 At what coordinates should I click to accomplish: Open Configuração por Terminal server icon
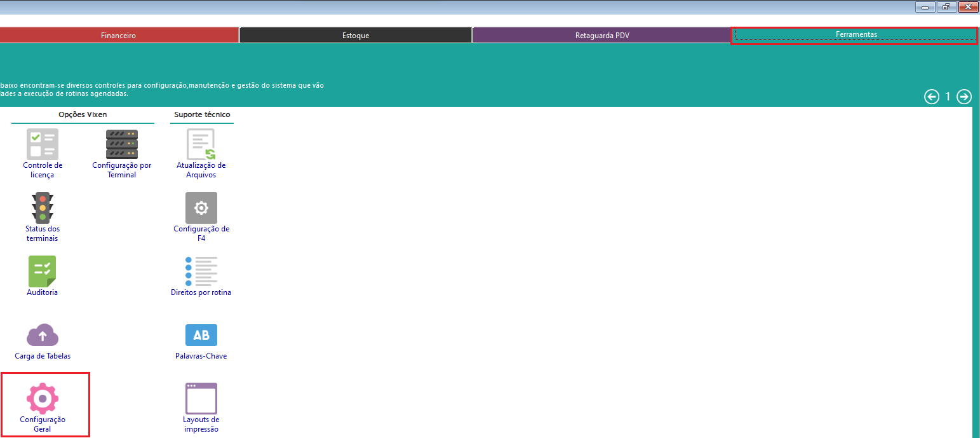pyautogui.click(x=121, y=144)
